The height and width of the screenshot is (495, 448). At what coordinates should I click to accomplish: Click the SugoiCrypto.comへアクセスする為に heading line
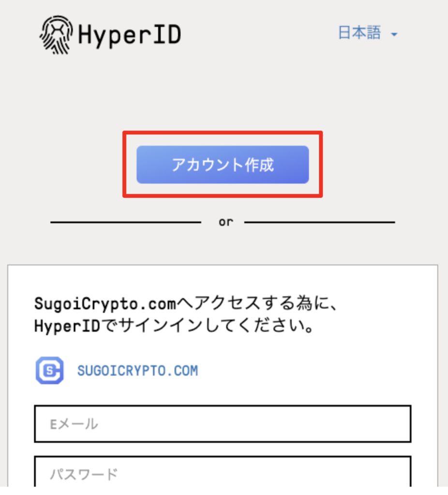pos(186,304)
